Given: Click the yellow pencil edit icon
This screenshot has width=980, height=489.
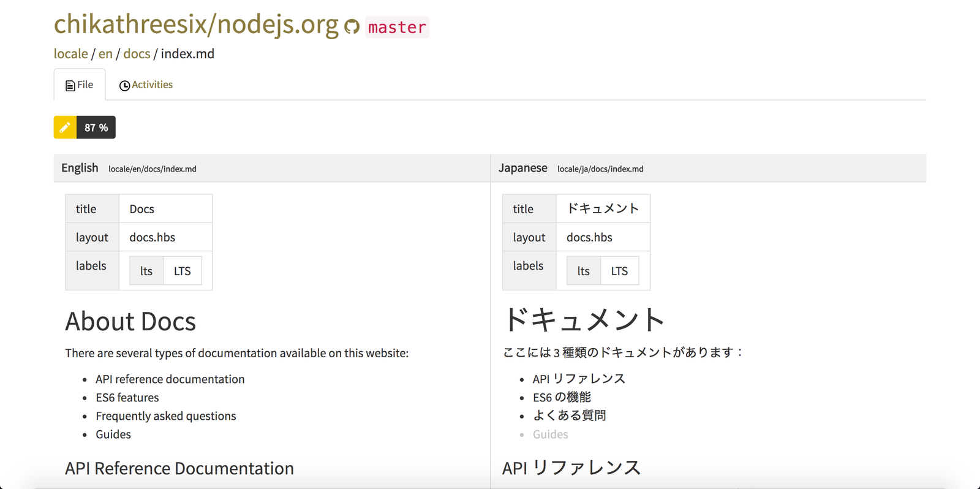Looking at the screenshot, I should pyautogui.click(x=65, y=127).
